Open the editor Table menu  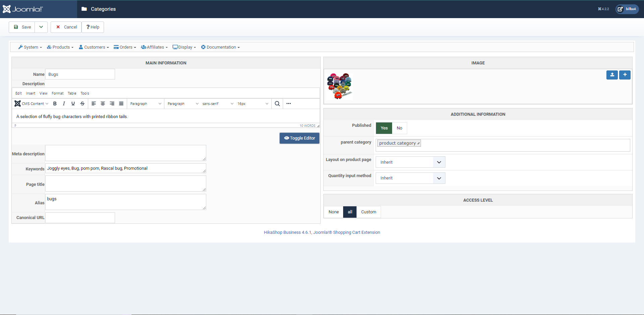tap(72, 94)
